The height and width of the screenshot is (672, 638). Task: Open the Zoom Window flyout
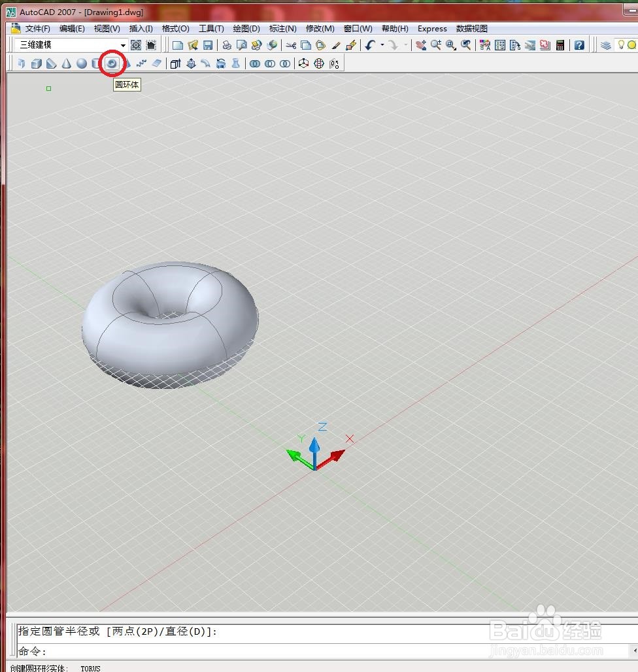pos(451,45)
